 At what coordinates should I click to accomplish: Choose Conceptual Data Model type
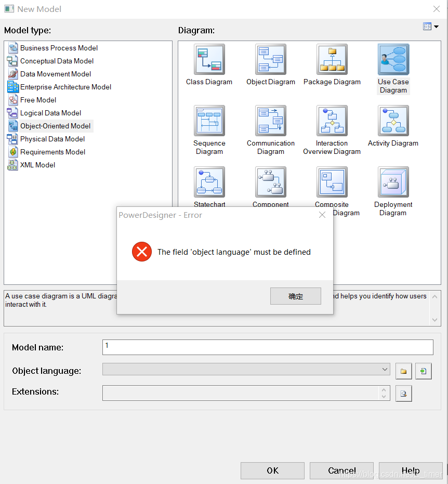50,61
